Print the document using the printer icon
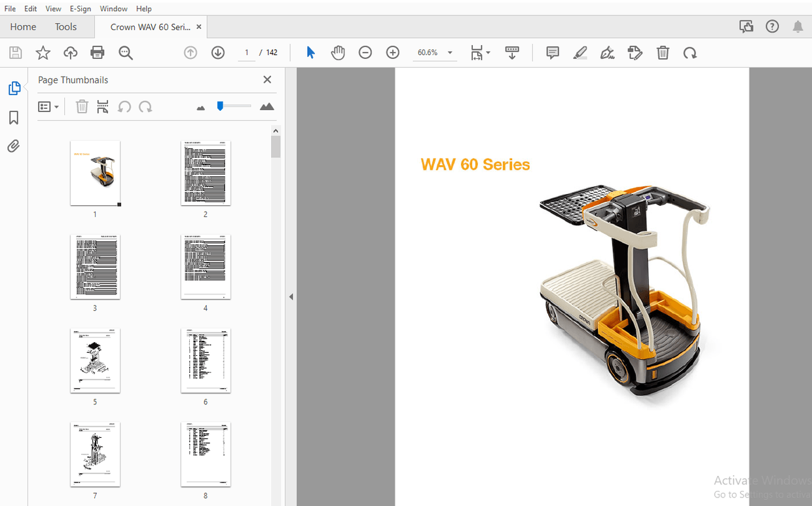The height and width of the screenshot is (506, 812). [x=97, y=52]
